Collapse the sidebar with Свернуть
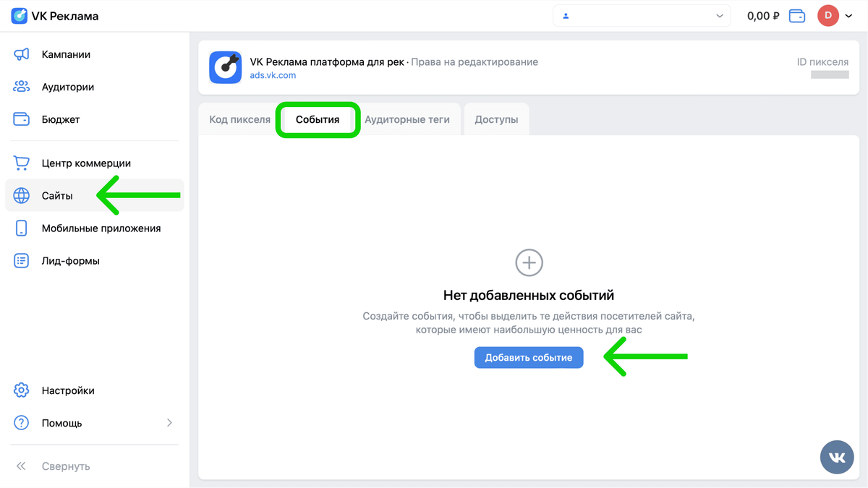The height and width of the screenshot is (488, 868). [x=67, y=466]
